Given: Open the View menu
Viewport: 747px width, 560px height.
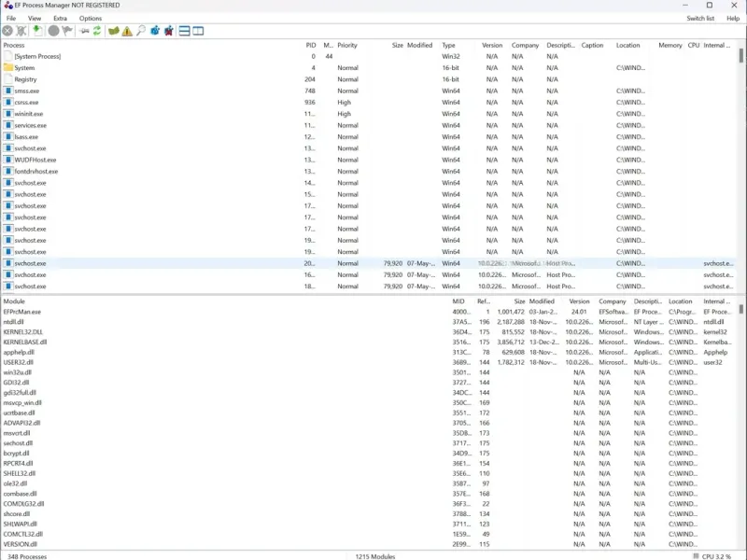Looking at the screenshot, I should (x=35, y=18).
